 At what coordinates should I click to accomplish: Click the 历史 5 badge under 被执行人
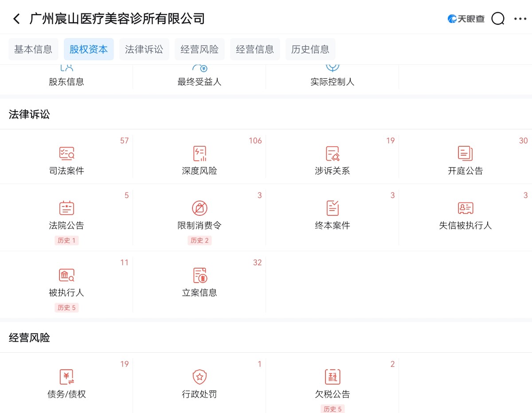coord(66,308)
